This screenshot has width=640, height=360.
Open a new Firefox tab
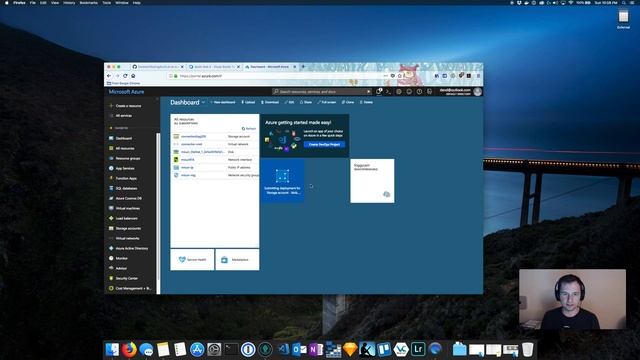303,67
